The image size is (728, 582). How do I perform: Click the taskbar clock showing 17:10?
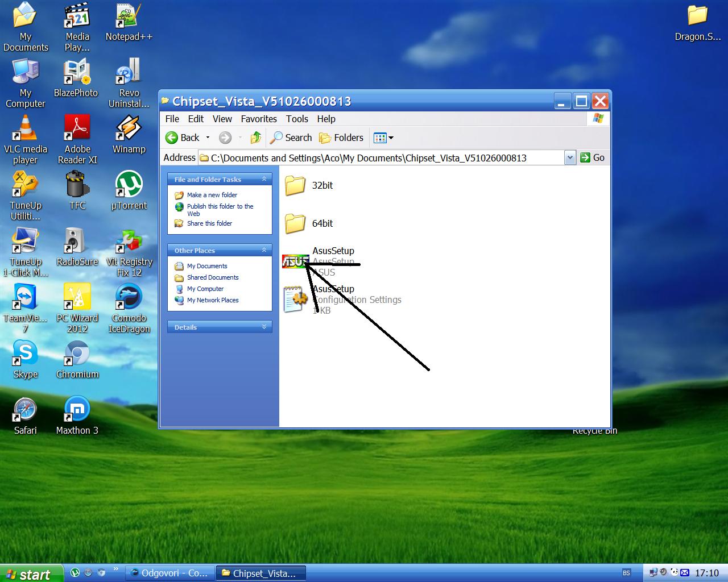coord(707,573)
